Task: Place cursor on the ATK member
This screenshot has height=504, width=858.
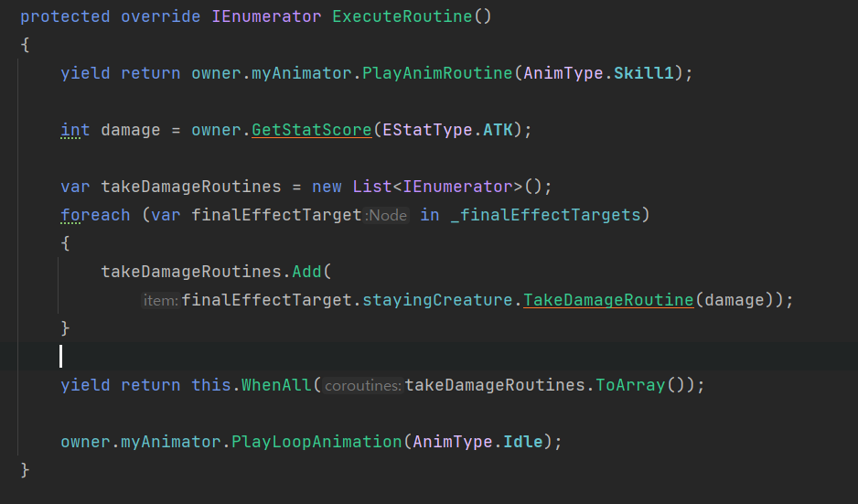Action: coord(499,130)
